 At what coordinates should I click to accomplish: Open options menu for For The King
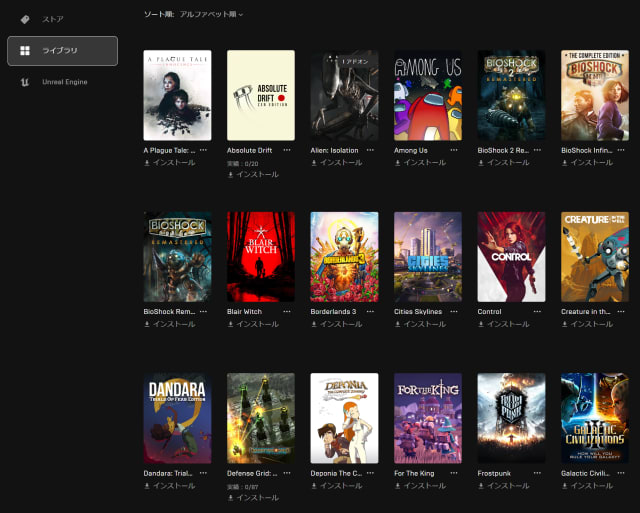tap(454, 473)
